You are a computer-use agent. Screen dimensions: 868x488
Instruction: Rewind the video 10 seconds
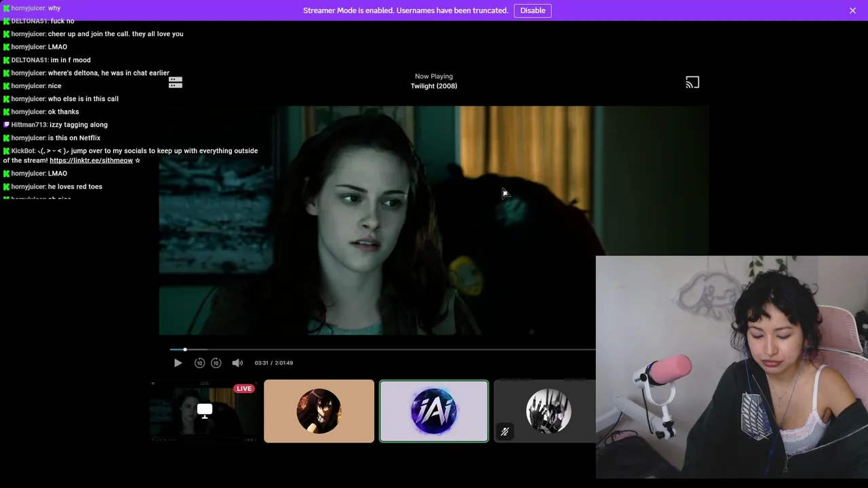click(x=199, y=363)
